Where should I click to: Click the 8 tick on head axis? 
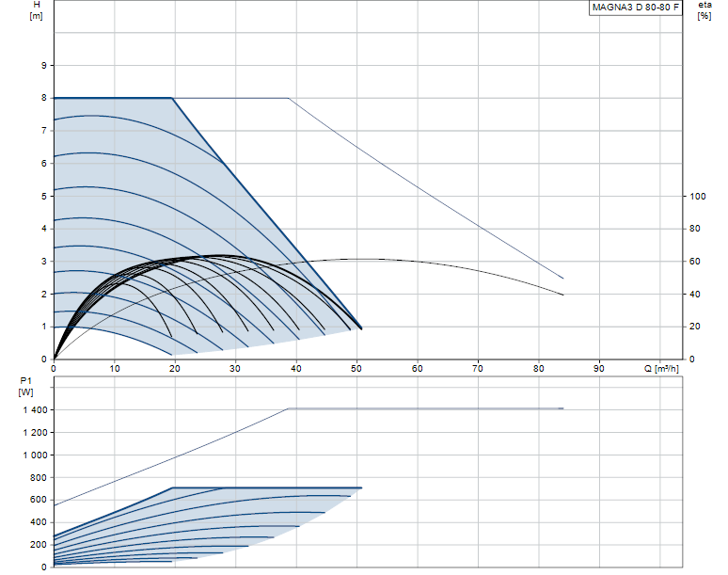tap(43, 98)
